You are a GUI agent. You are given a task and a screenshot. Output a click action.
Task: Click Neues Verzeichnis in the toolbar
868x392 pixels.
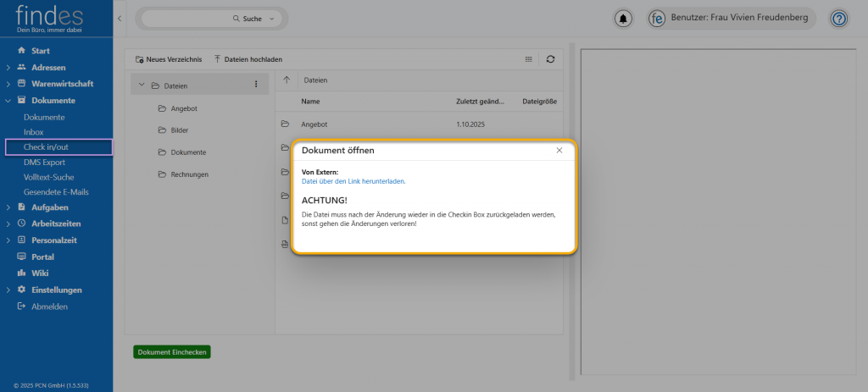pos(169,59)
